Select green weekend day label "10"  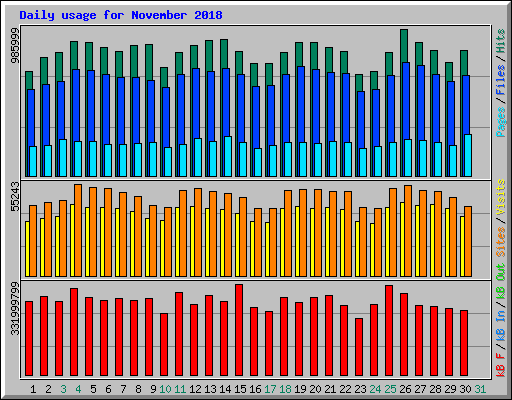(x=165, y=389)
